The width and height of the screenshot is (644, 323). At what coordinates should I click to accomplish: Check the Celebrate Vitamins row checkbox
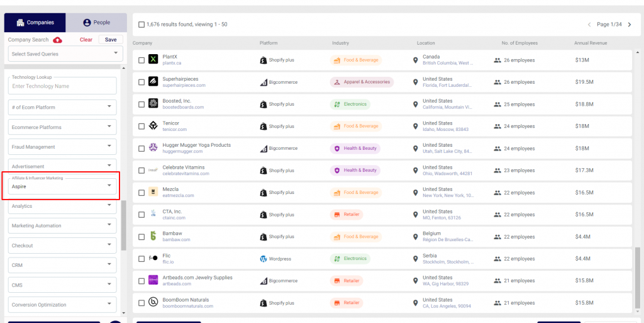[x=142, y=171]
